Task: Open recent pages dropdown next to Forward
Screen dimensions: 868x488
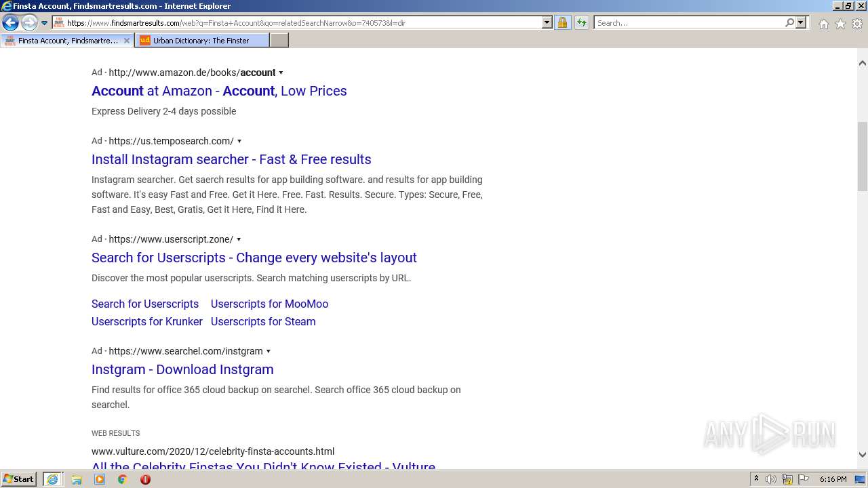Action: (45, 23)
